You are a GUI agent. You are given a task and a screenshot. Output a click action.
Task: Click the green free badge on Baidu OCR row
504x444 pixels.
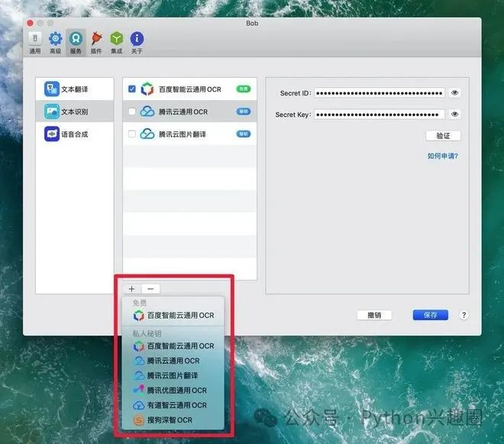(x=244, y=89)
